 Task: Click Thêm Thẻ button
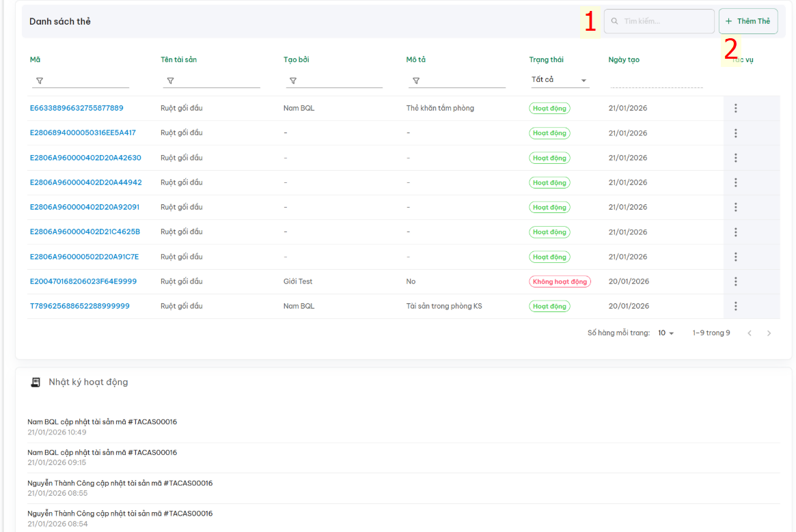coord(748,21)
